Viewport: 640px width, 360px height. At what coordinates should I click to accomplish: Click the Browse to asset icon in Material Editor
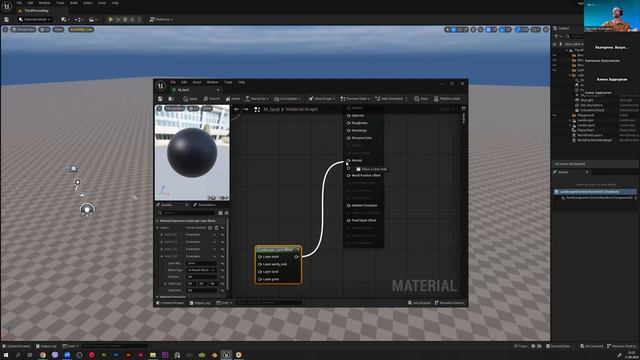tap(171, 99)
